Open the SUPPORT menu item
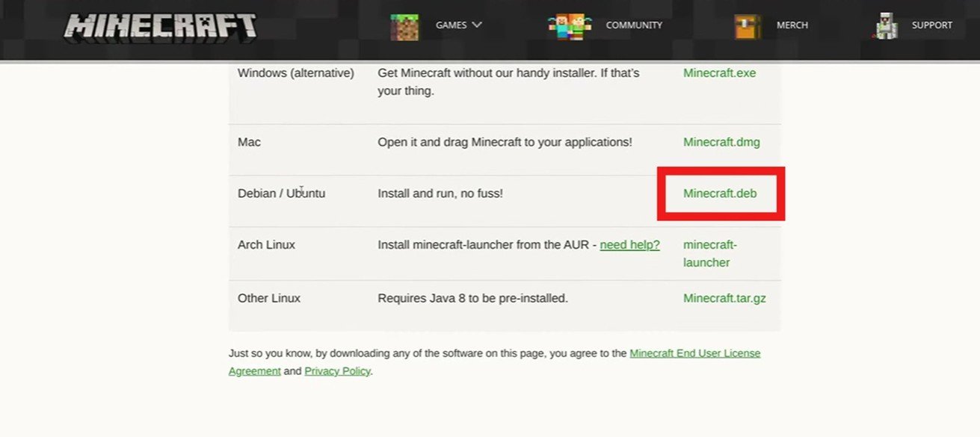The height and width of the screenshot is (437, 980). (x=932, y=25)
